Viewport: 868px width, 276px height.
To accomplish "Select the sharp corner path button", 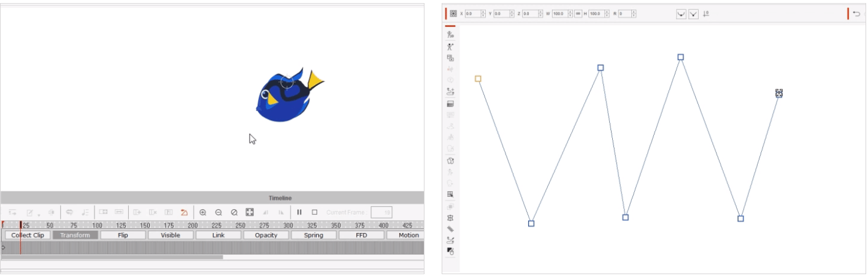I will pyautogui.click(x=693, y=13).
